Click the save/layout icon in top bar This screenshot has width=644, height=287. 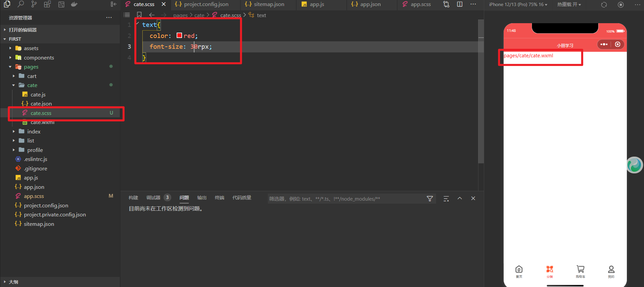point(61,4)
